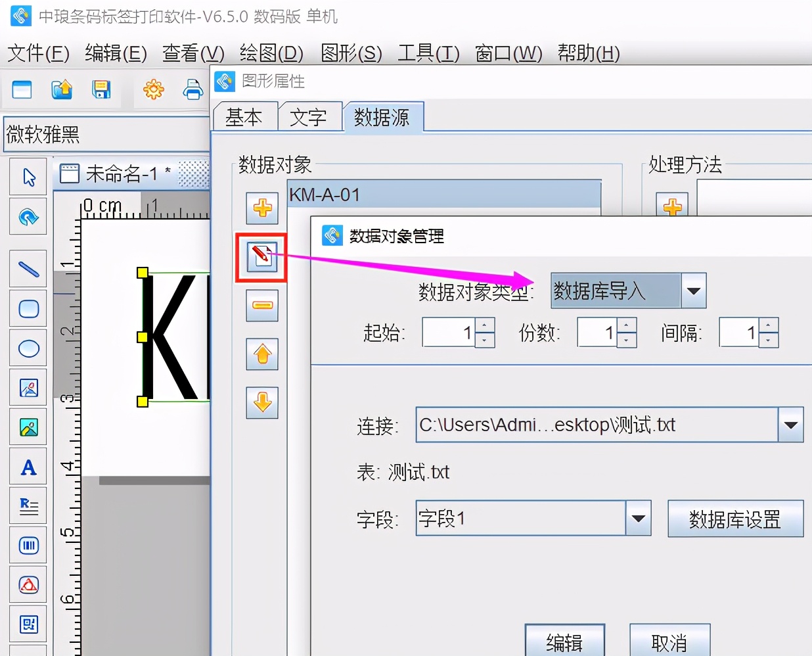
Task: Click the 数据库设置 button
Action: [x=735, y=519]
